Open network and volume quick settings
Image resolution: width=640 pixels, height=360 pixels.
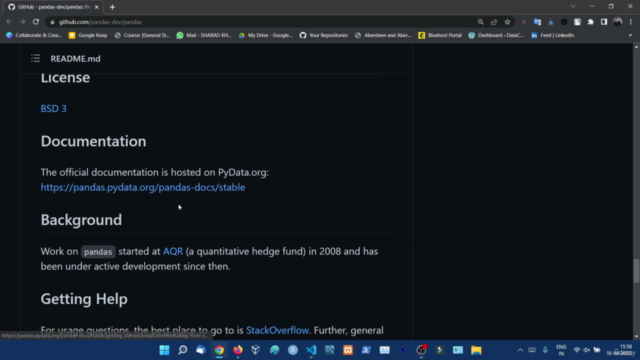(587, 350)
